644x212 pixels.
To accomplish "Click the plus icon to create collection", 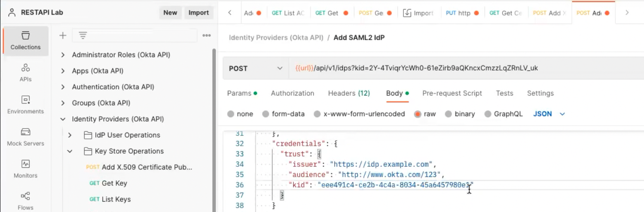I will pos(63,36).
